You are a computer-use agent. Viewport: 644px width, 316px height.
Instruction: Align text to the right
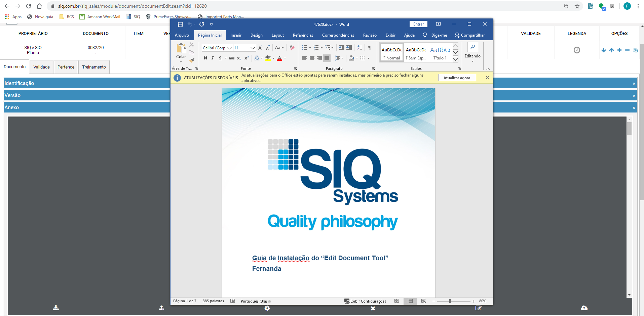click(x=319, y=58)
